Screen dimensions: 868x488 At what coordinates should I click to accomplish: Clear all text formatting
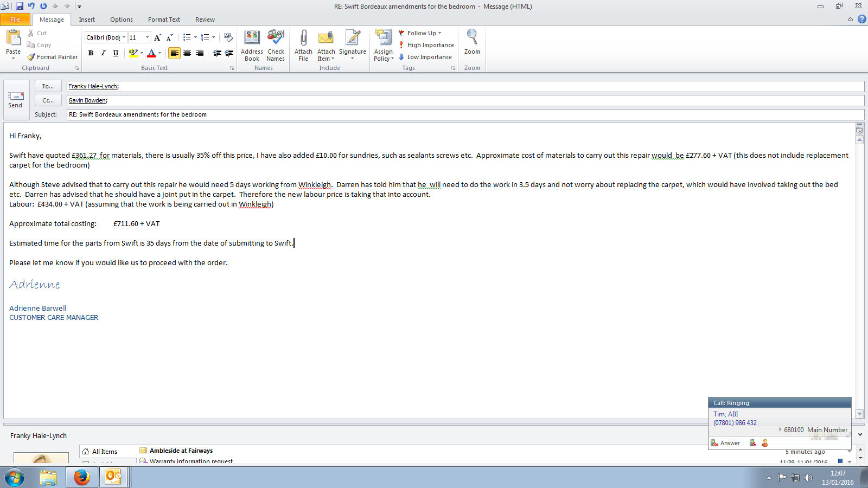tap(228, 37)
